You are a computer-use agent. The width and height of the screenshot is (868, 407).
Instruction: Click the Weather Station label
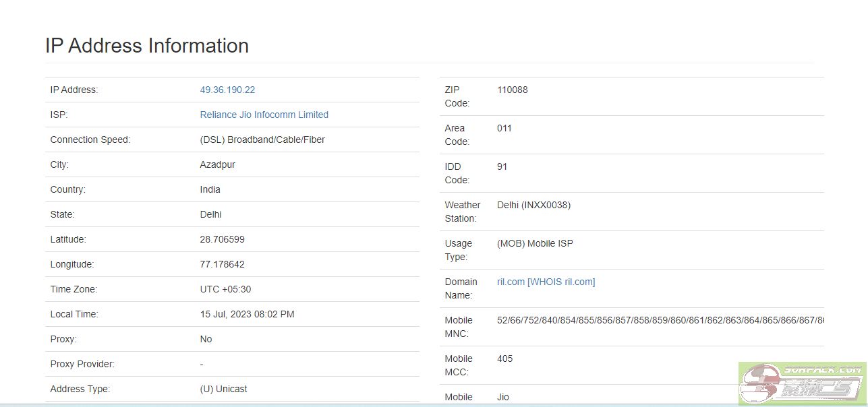pyautogui.click(x=463, y=212)
